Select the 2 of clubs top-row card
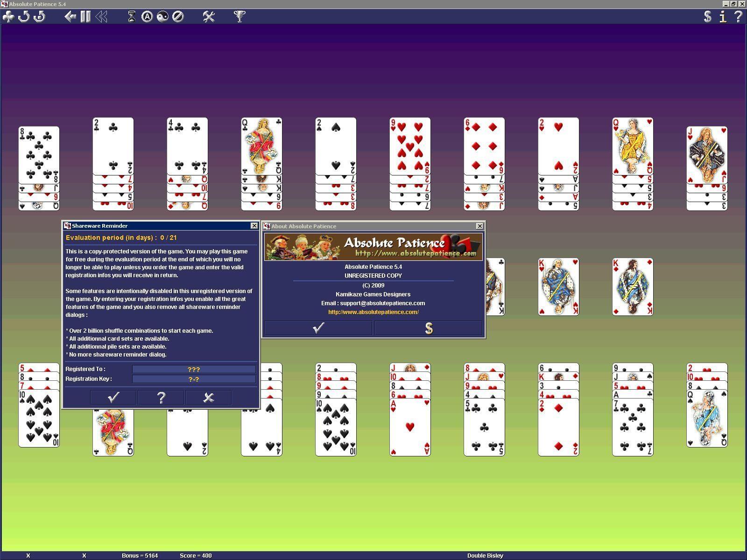The image size is (747, 560). (x=113, y=146)
